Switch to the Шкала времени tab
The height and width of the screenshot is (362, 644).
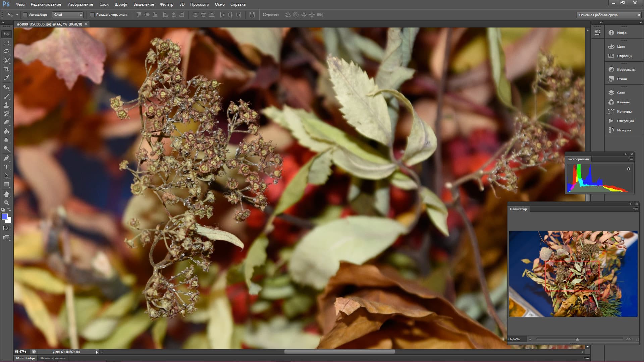[52, 358]
